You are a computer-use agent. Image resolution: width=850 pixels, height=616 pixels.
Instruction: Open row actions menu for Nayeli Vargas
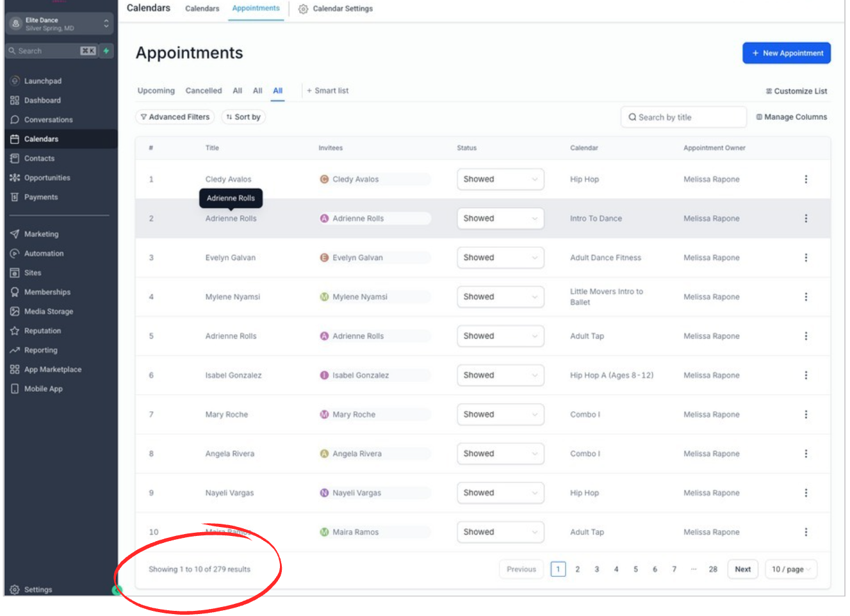[x=806, y=493]
